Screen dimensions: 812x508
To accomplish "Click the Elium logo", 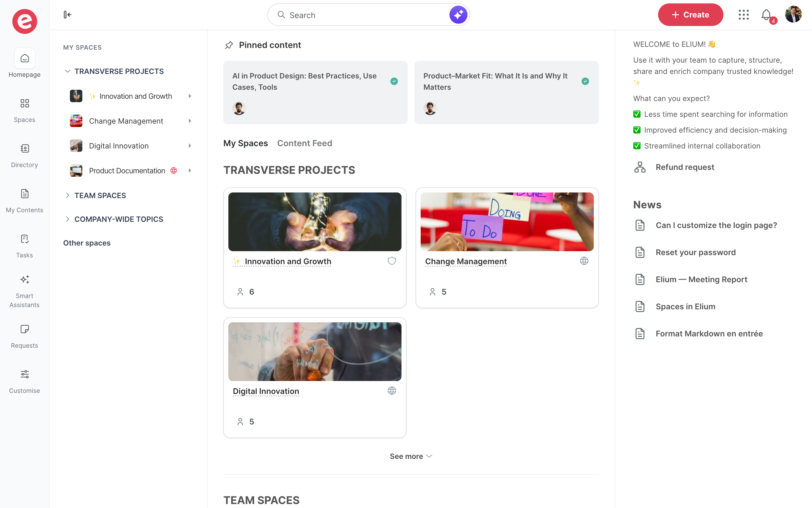I will pos(25,21).
